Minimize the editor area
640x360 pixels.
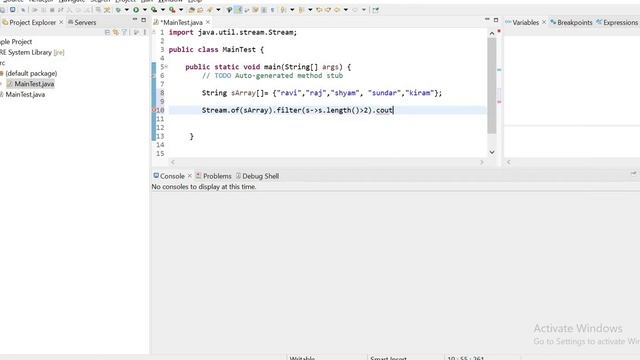(487, 20)
